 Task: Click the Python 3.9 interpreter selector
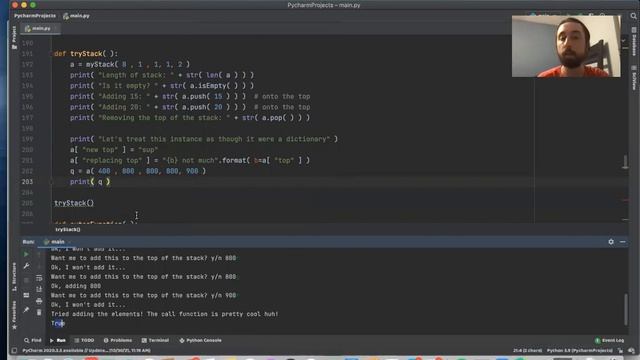(x=580, y=350)
